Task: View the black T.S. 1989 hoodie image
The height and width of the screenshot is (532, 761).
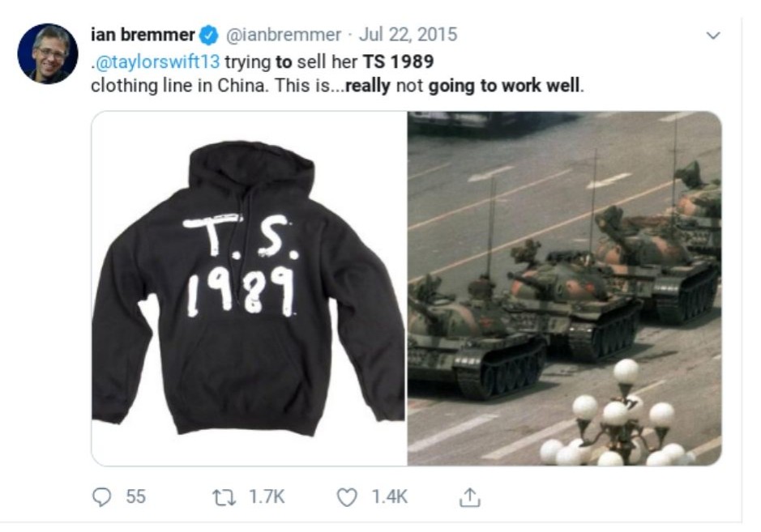Action: (249, 288)
